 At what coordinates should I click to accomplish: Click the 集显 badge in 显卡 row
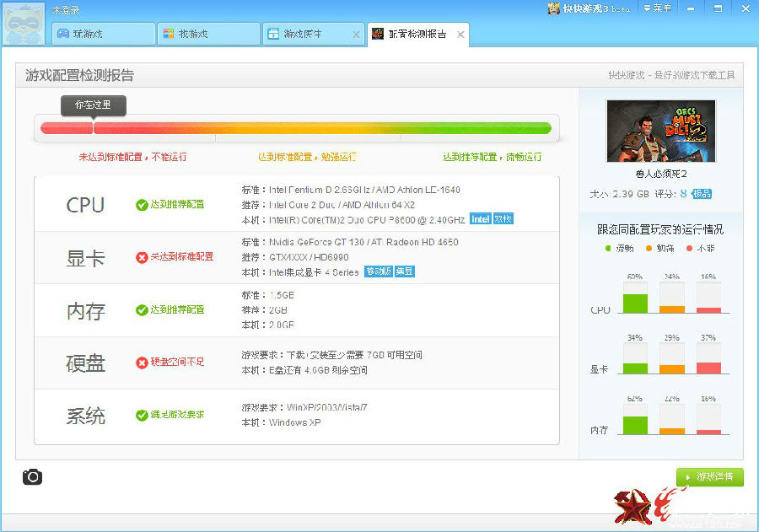click(404, 271)
